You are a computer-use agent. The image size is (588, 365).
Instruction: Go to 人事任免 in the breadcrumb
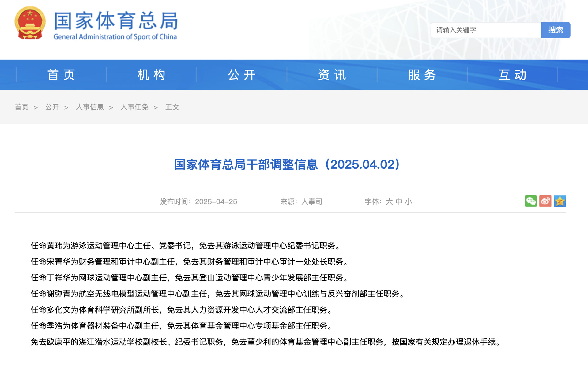134,107
